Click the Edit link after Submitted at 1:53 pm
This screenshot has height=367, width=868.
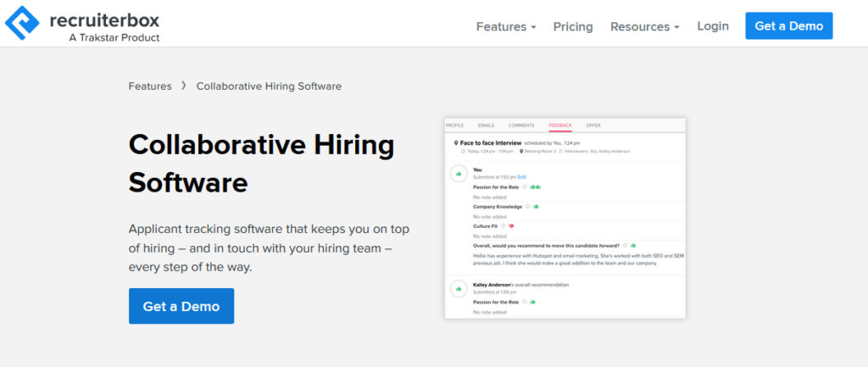click(x=522, y=177)
